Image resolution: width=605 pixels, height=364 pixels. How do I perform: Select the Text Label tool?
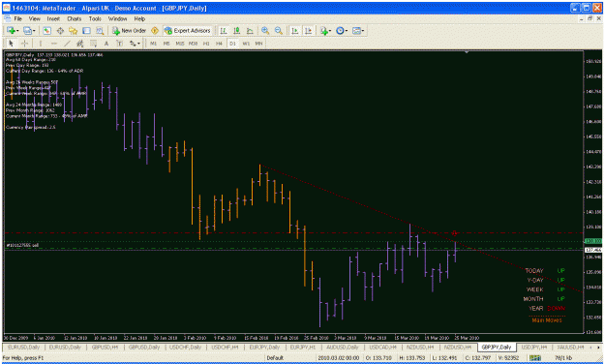(x=120, y=44)
